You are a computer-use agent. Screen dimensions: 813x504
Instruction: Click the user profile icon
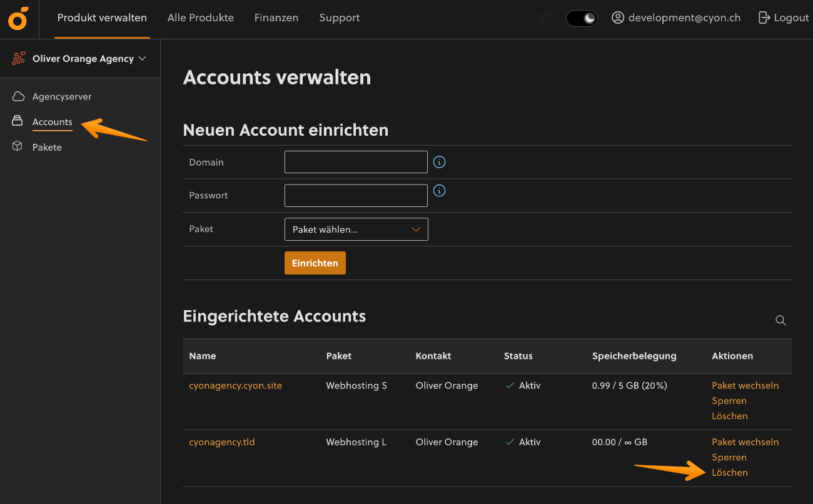tap(618, 18)
